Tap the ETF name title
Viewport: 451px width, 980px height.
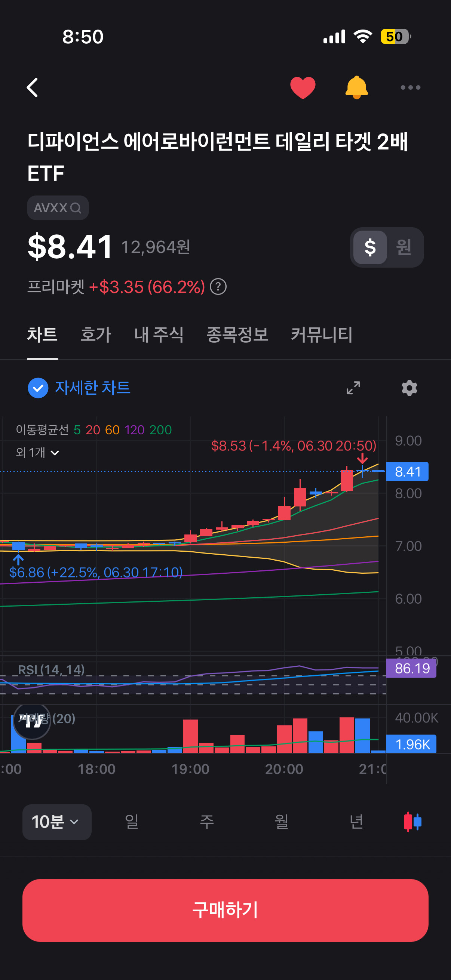tap(217, 157)
